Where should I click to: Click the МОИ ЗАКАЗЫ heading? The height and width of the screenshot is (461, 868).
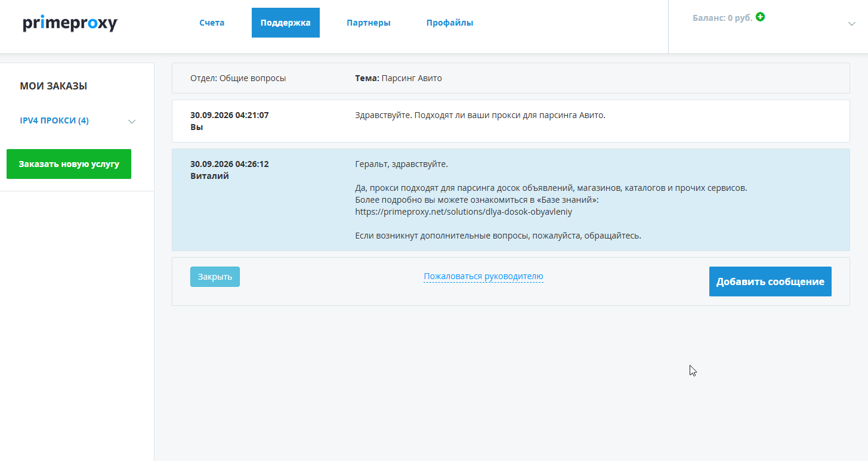click(54, 86)
